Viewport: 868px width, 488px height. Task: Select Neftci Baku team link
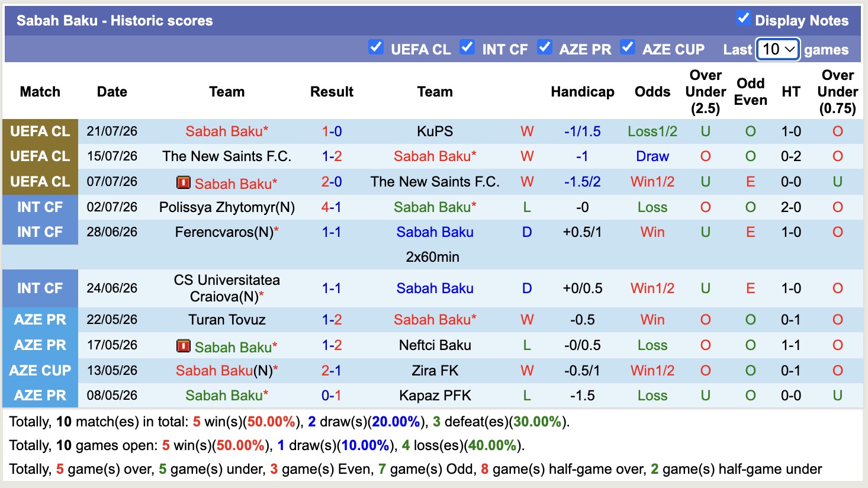(435, 345)
